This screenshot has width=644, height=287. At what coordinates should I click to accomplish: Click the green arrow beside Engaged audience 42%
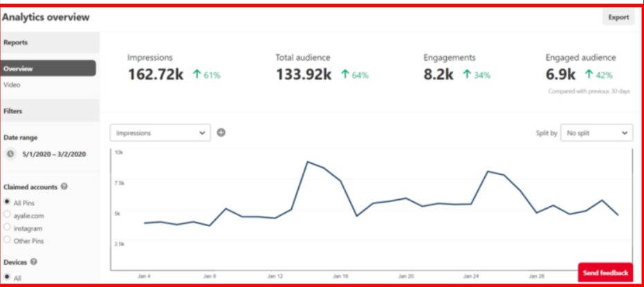589,74
